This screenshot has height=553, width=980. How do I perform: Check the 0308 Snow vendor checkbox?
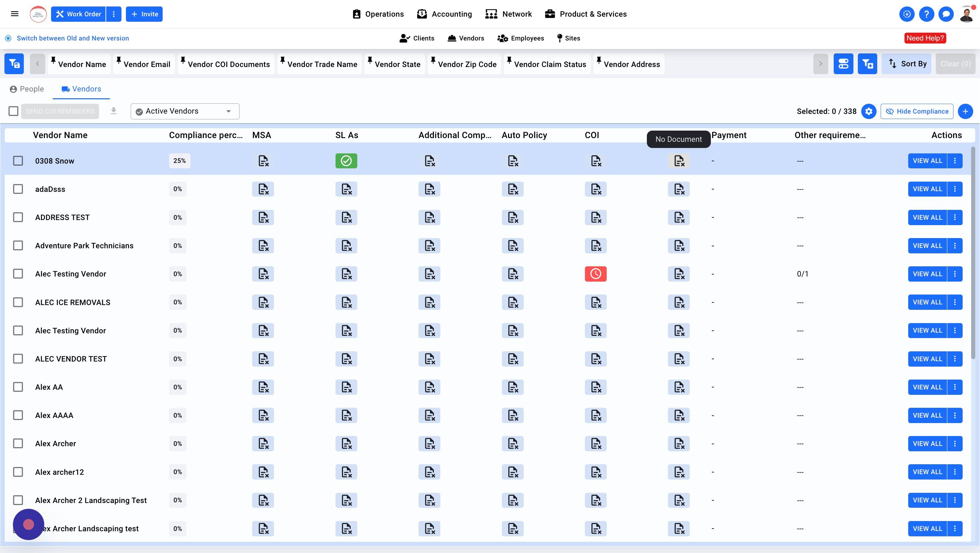18,161
